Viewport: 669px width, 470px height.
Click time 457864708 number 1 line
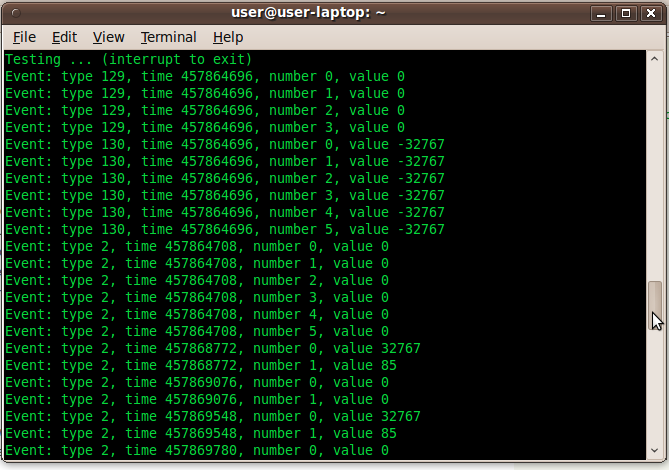coord(197,264)
